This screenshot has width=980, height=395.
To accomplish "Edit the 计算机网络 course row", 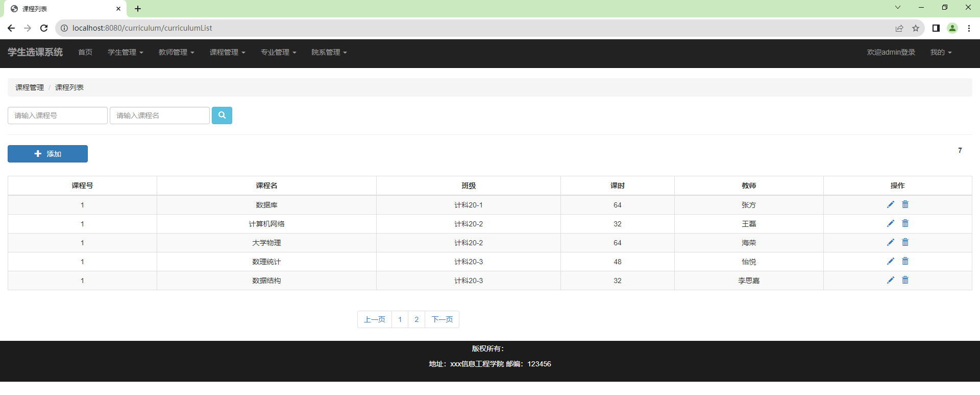I will click(891, 223).
